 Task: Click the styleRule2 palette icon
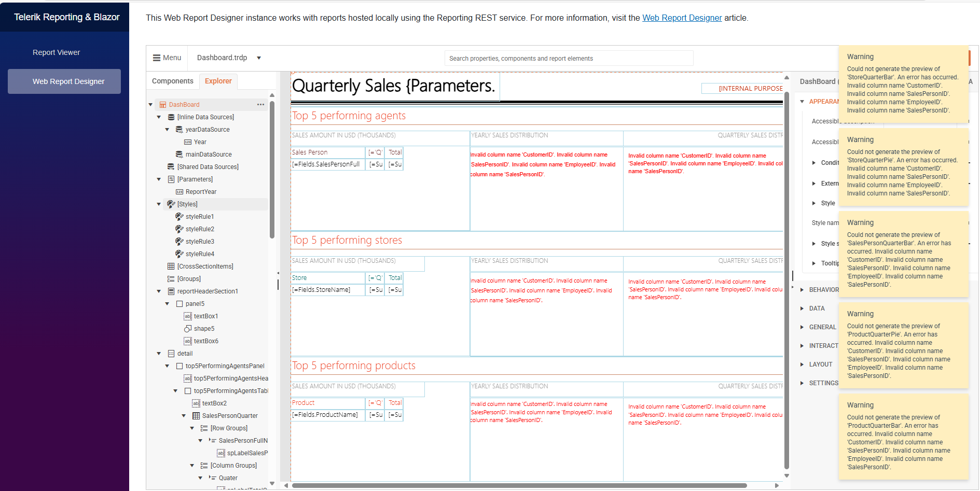tap(180, 229)
